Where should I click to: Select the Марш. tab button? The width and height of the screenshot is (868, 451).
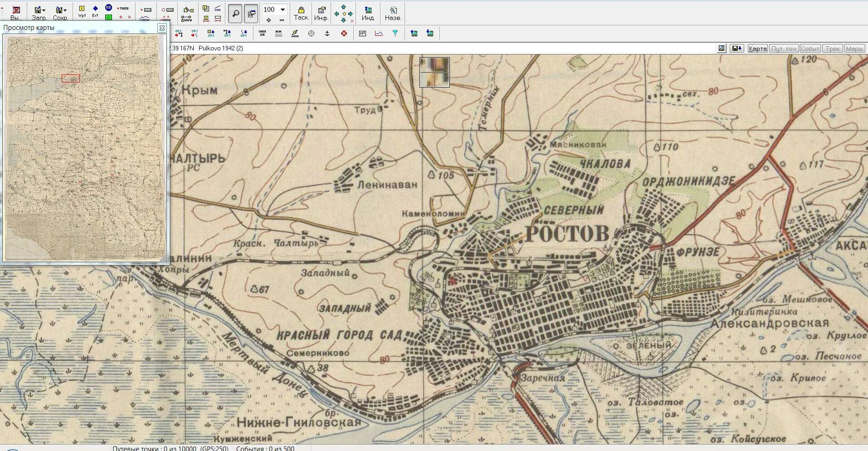[x=855, y=49]
